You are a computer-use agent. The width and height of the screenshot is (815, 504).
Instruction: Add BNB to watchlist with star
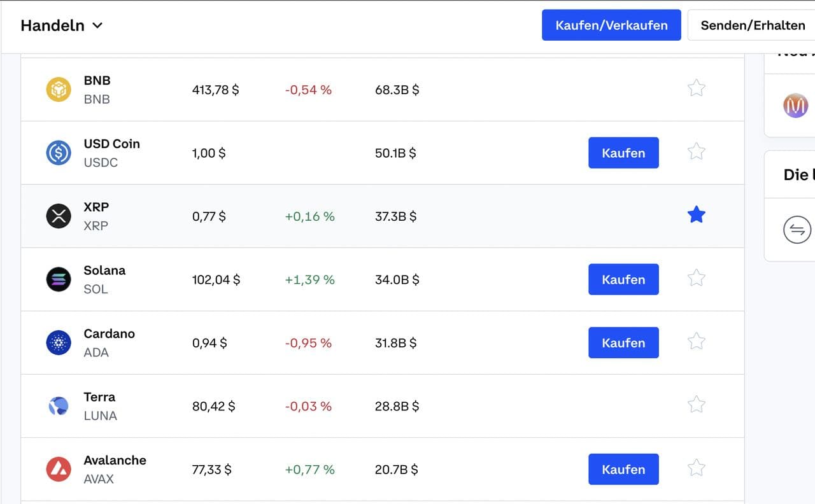(x=697, y=88)
